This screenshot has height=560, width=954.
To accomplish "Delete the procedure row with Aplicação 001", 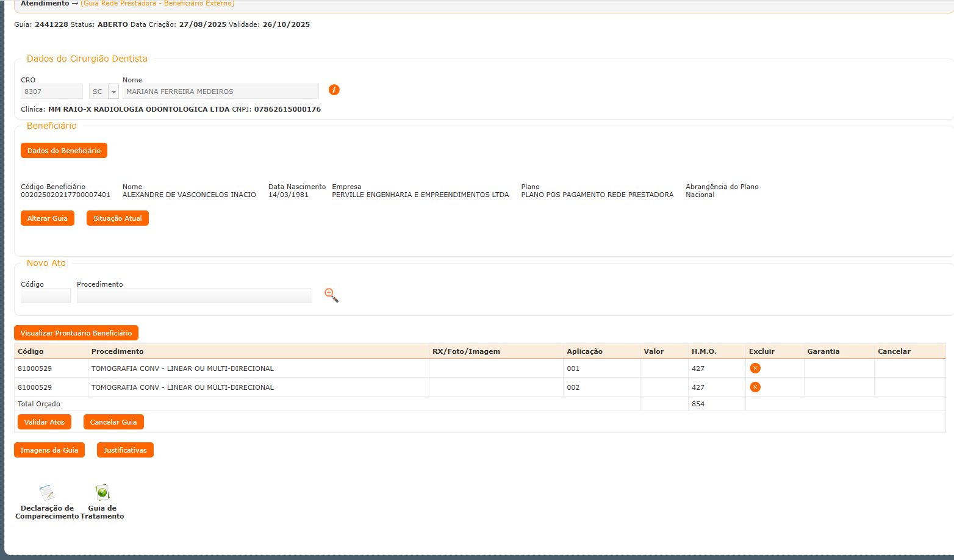I will tap(755, 368).
